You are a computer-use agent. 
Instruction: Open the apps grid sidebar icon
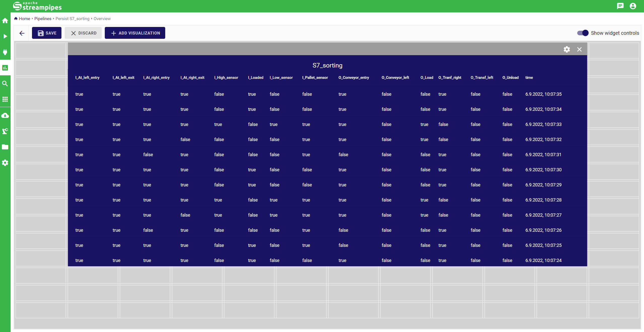pos(5,99)
